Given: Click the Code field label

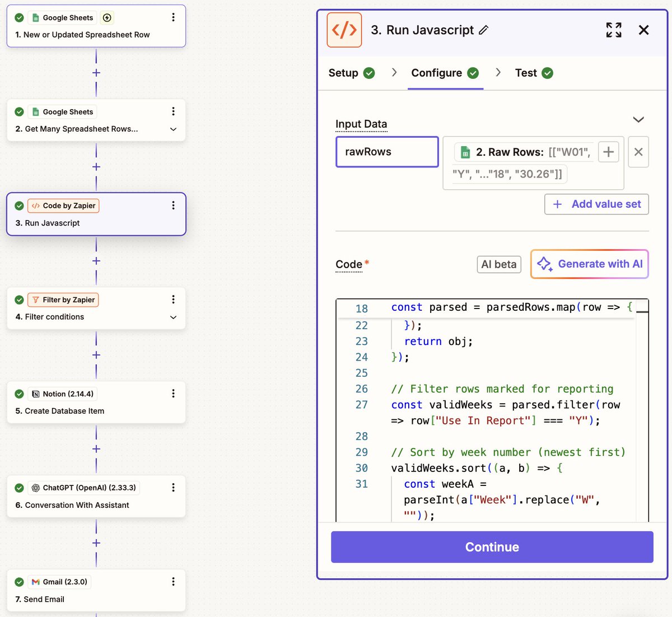Looking at the screenshot, I should point(349,264).
